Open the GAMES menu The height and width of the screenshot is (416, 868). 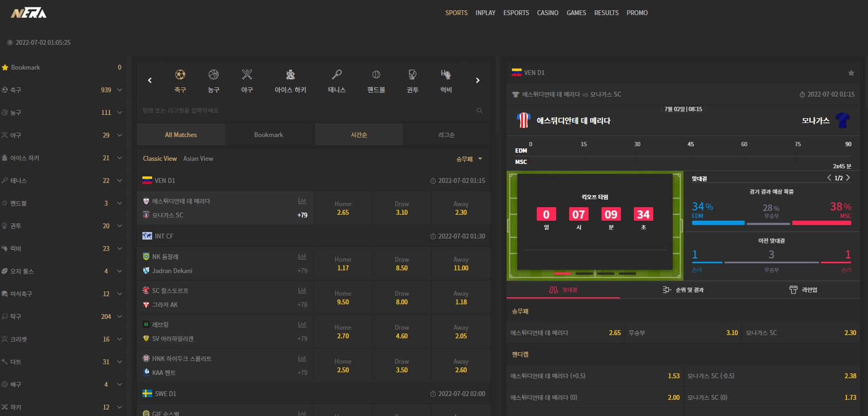576,13
